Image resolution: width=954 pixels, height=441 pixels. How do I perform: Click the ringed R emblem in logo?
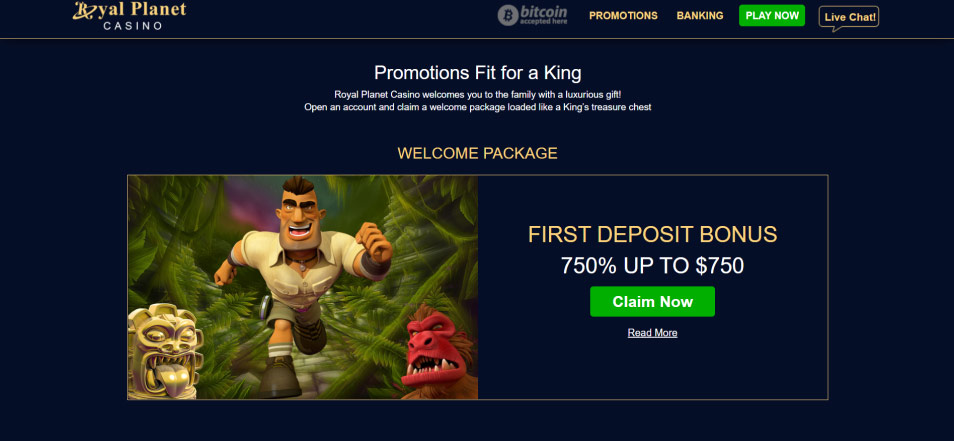[x=82, y=10]
